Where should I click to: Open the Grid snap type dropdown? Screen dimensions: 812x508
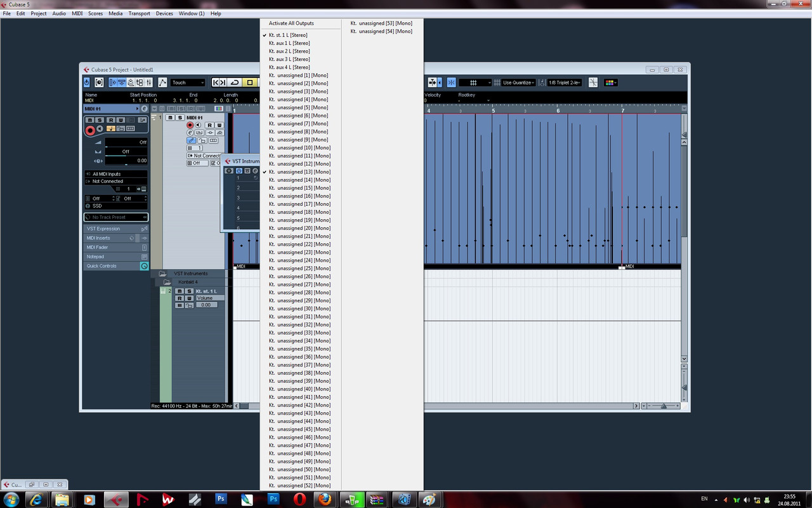click(475, 83)
